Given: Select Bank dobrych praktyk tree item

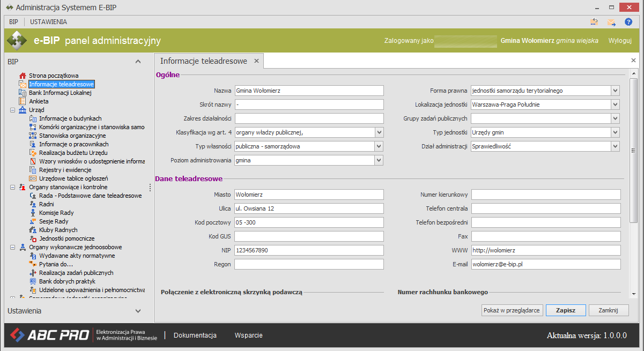Looking at the screenshot, I should click(67, 281).
